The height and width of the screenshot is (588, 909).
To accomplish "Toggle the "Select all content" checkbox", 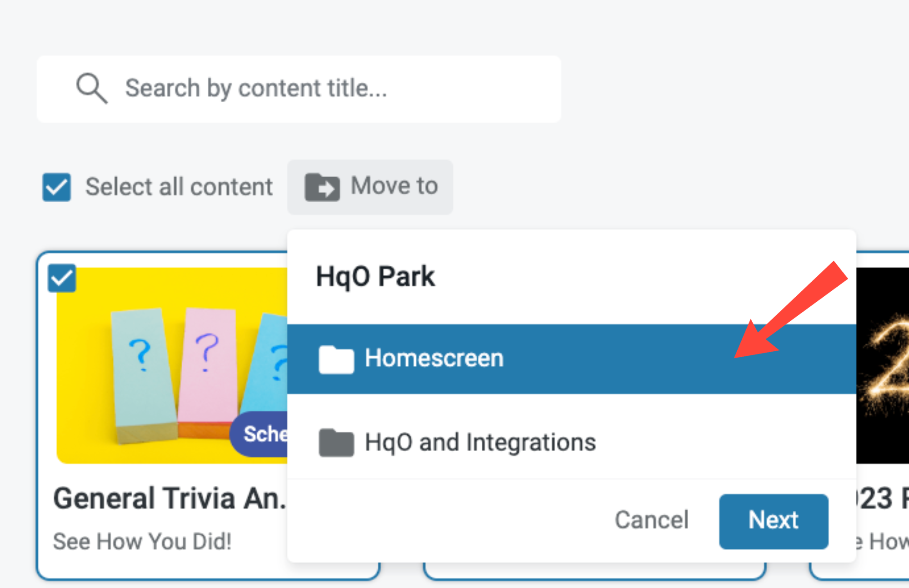I will point(56,187).
